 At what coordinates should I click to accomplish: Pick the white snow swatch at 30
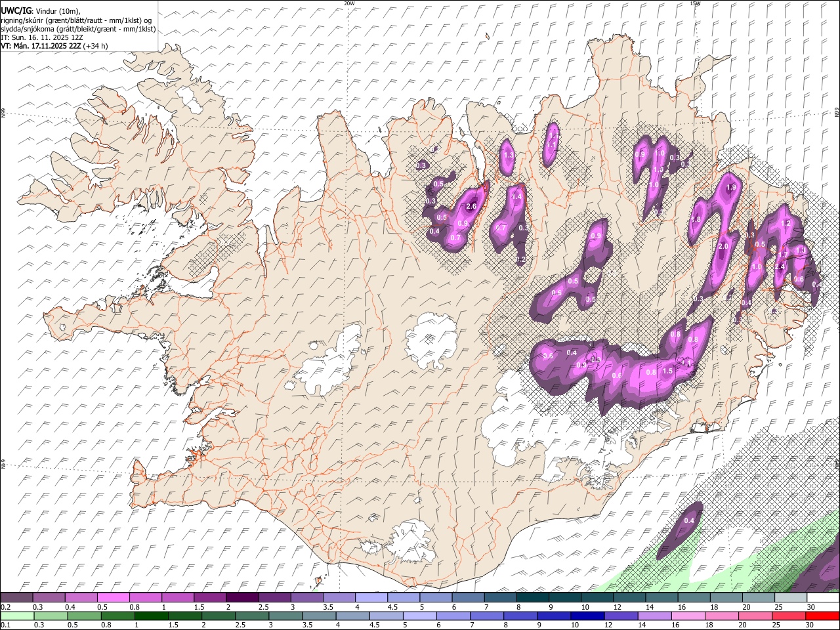[823, 597]
